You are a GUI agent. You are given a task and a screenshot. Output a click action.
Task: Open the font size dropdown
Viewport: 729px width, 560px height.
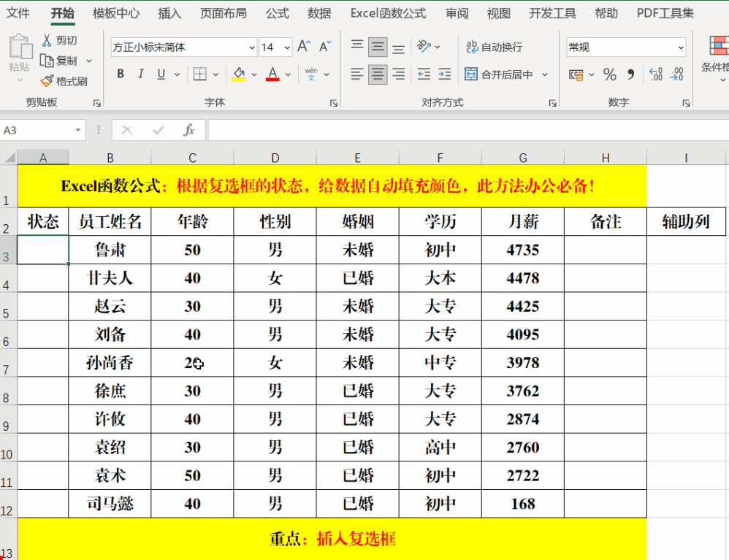coord(287,47)
